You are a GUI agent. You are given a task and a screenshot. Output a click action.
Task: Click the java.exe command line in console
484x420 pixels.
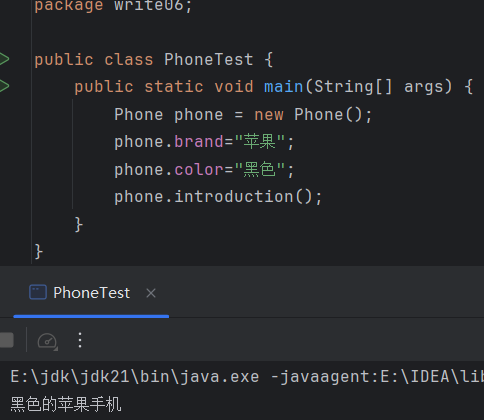tap(247, 377)
